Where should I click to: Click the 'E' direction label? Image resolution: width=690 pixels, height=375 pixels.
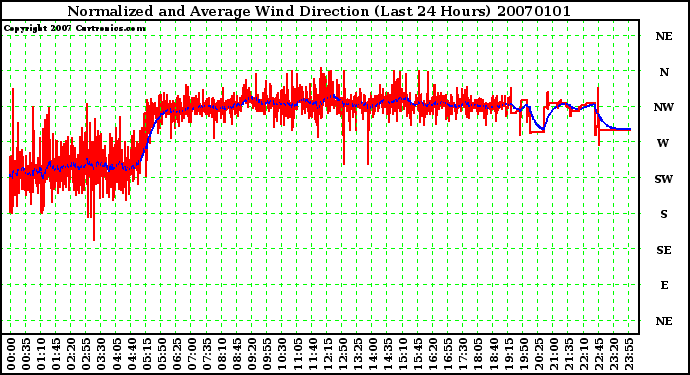[x=664, y=285]
